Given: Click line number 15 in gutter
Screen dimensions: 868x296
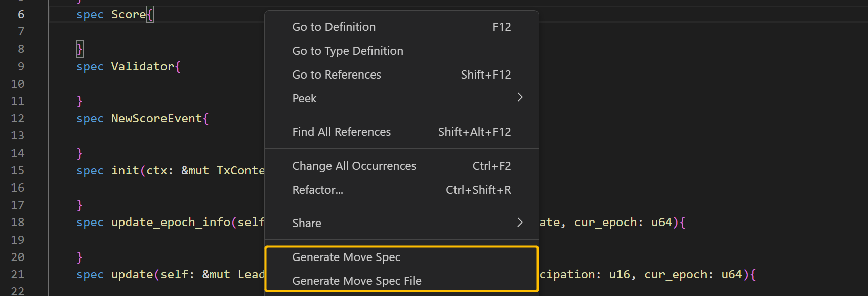Looking at the screenshot, I should [x=18, y=170].
